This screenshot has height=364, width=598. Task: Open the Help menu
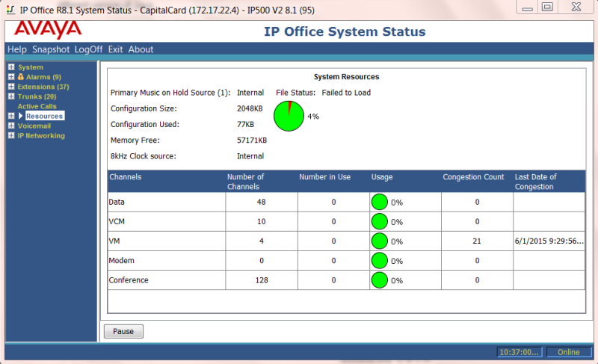pyautogui.click(x=17, y=49)
